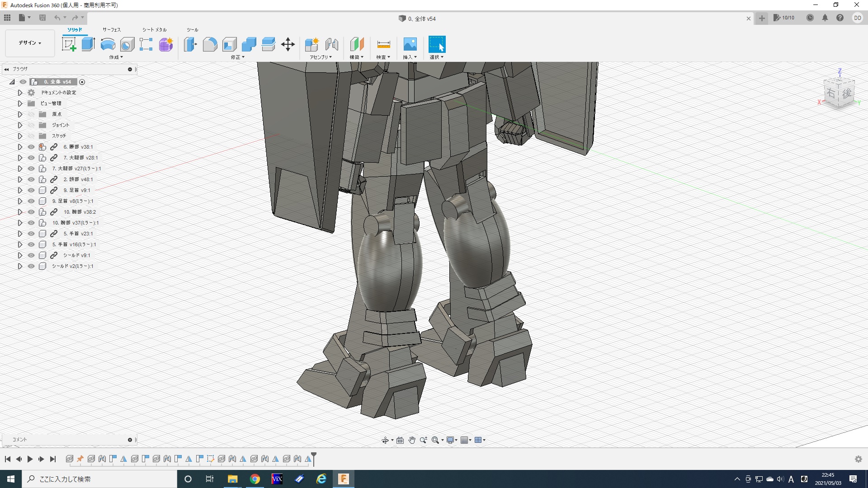The height and width of the screenshot is (488, 868).
Task: Toggle visibility of 9. 足首 v9:1
Action: 31,190
